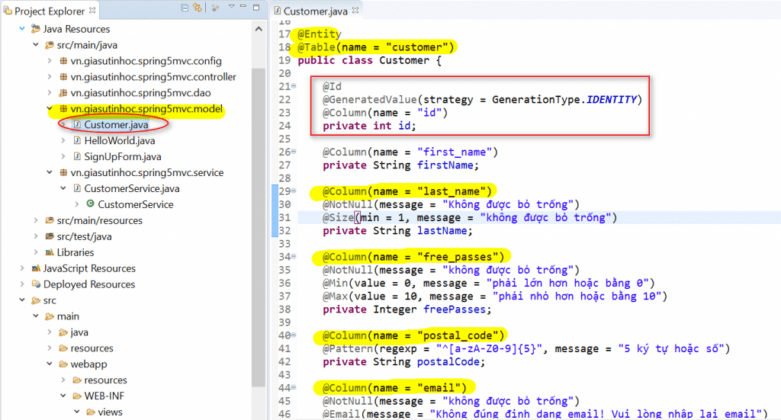Click the HelloWorld.java file icon
781x420 pixels.
coord(75,141)
